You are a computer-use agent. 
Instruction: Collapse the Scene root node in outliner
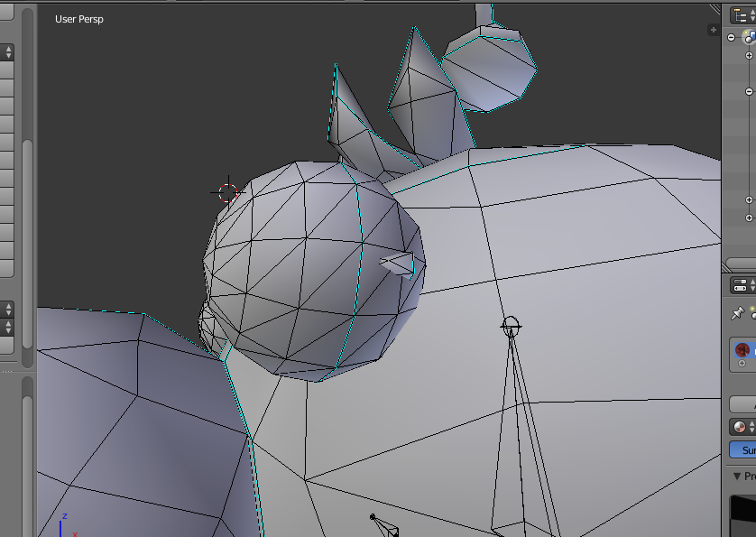[x=731, y=38]
